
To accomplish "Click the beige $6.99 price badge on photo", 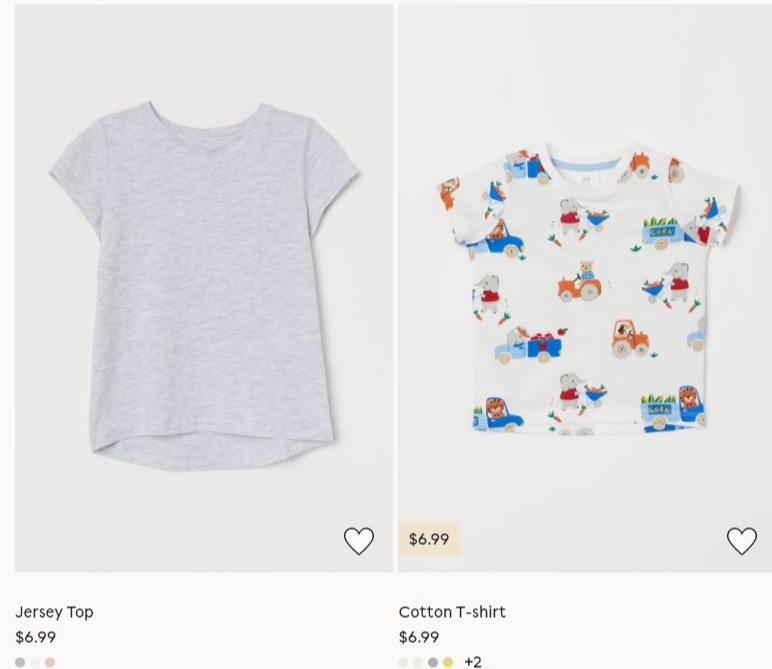I will (429, 539).
